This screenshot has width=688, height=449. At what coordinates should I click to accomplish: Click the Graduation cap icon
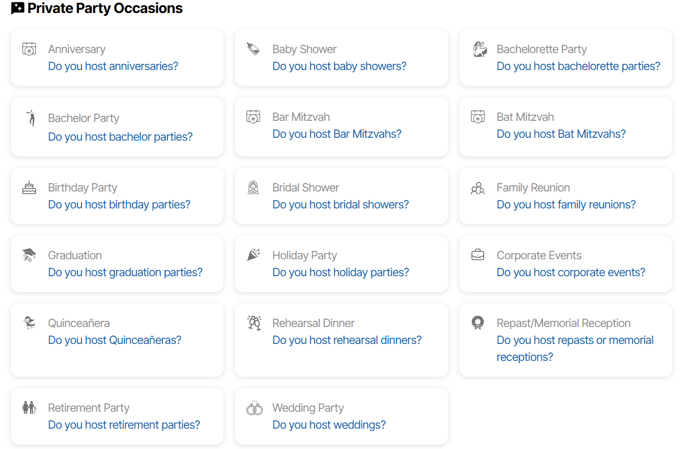(29, 255)
